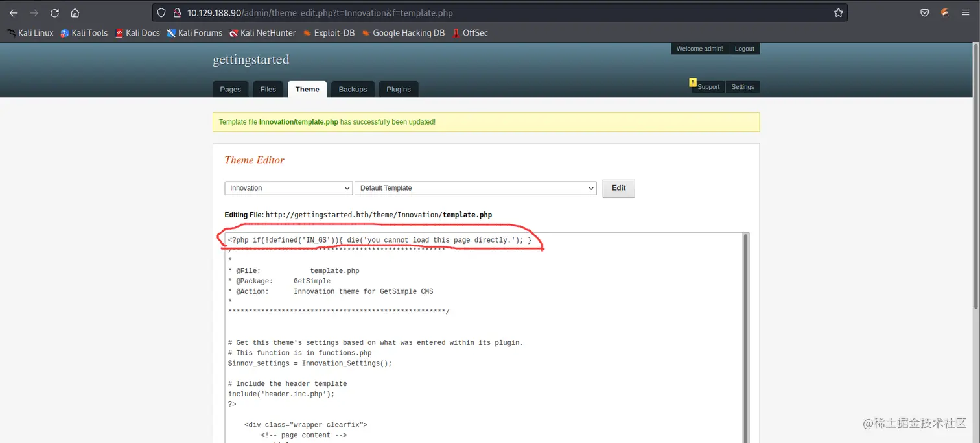
Task: Click the browser Forward arrow
Action: click(x=34, y=13)
